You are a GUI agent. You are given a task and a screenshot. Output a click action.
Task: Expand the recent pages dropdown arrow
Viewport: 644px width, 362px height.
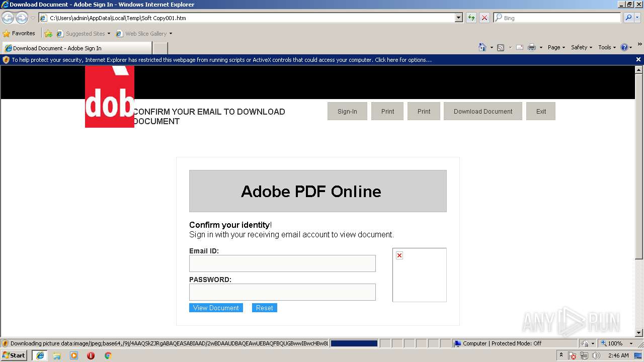(33, 18)
